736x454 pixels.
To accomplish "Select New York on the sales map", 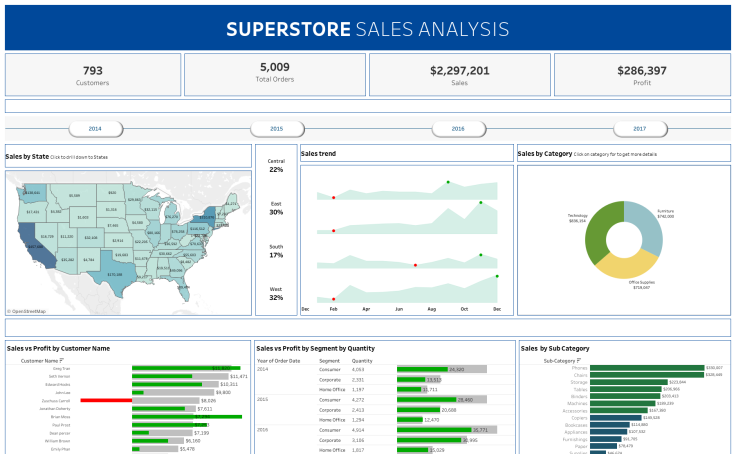I will point(206,217).
